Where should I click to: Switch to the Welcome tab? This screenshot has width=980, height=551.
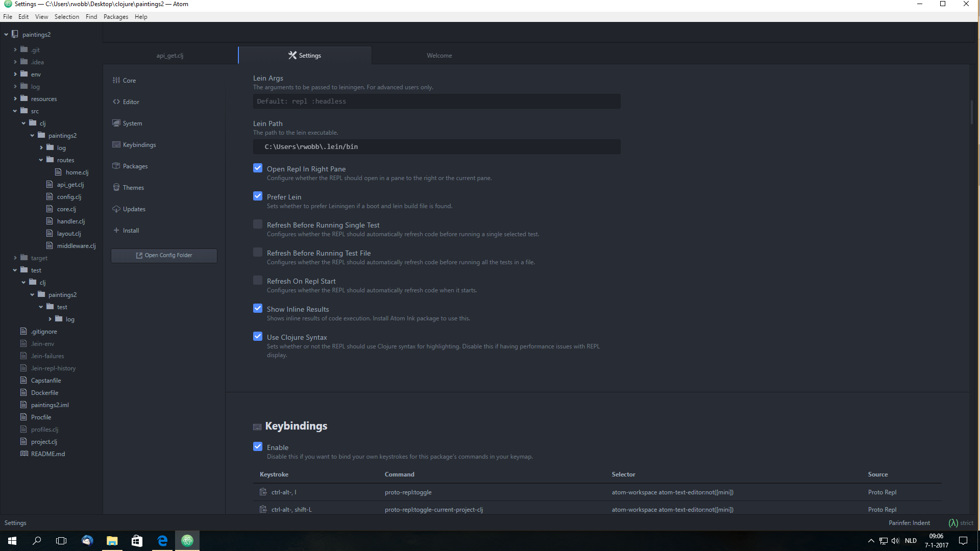(439, 55)
